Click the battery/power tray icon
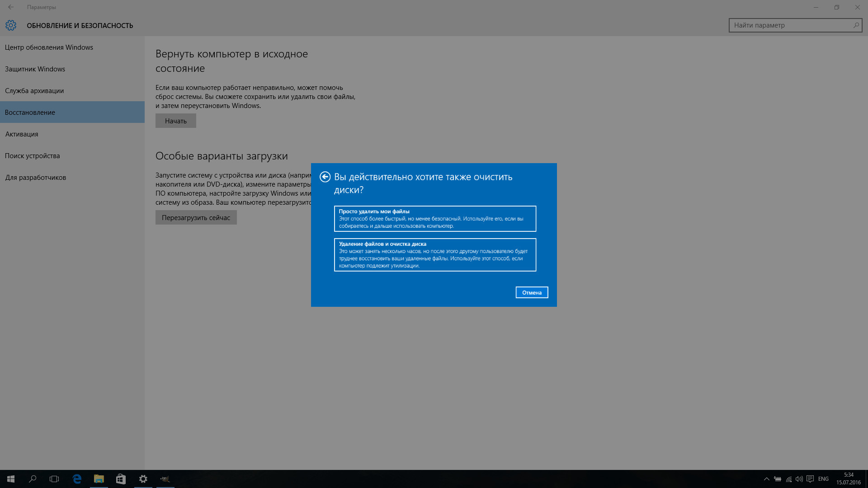868x488 pixels. point(778,479)
